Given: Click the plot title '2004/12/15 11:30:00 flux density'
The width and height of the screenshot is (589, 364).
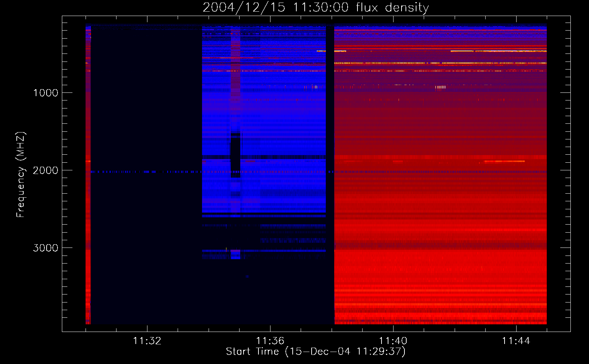Looking at the screenshot, I should pyautogui.click(x=316, y=7).
